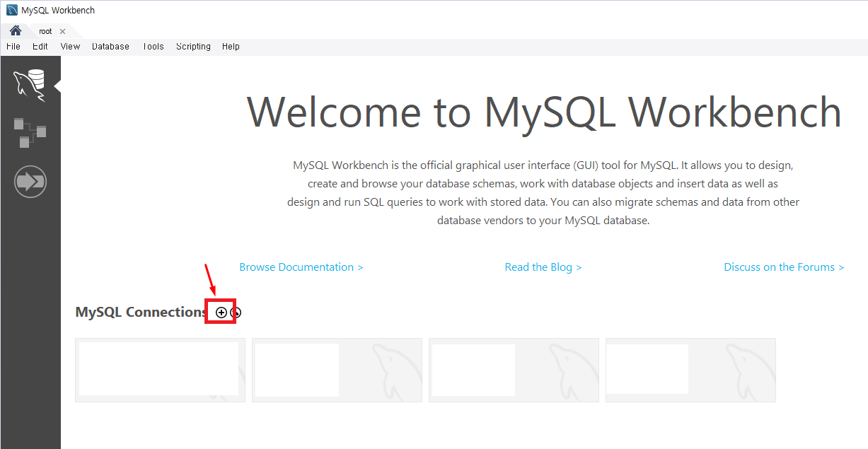Click the plus icon to add connection
Viewport: 868px width, 449px height.
click(221, 313)
